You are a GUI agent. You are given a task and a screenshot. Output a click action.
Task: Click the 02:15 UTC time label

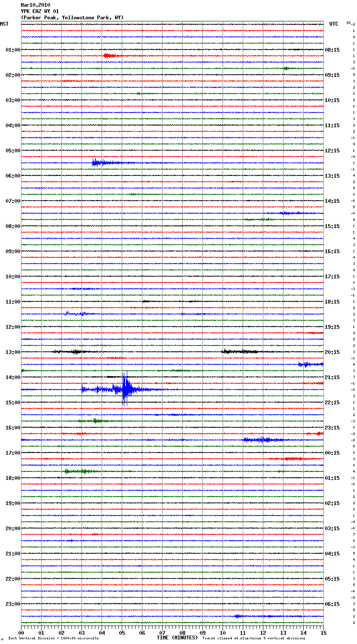[332, 503]
